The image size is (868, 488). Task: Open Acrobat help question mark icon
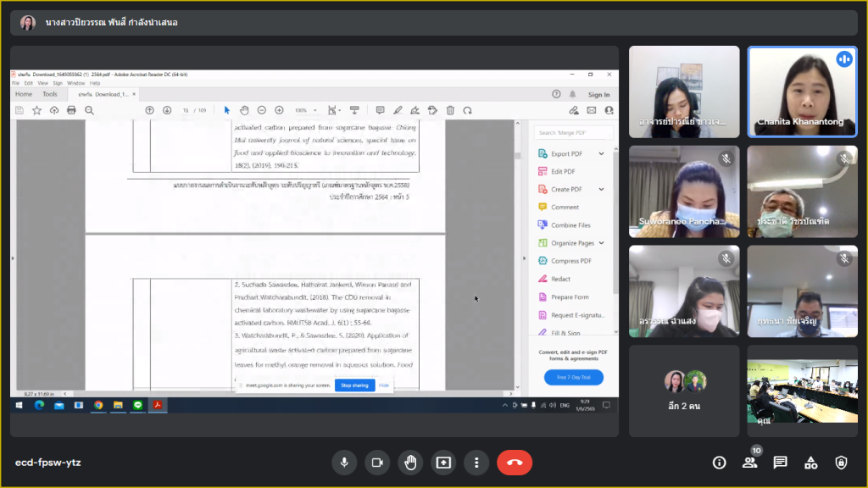[x=556, y=95]
